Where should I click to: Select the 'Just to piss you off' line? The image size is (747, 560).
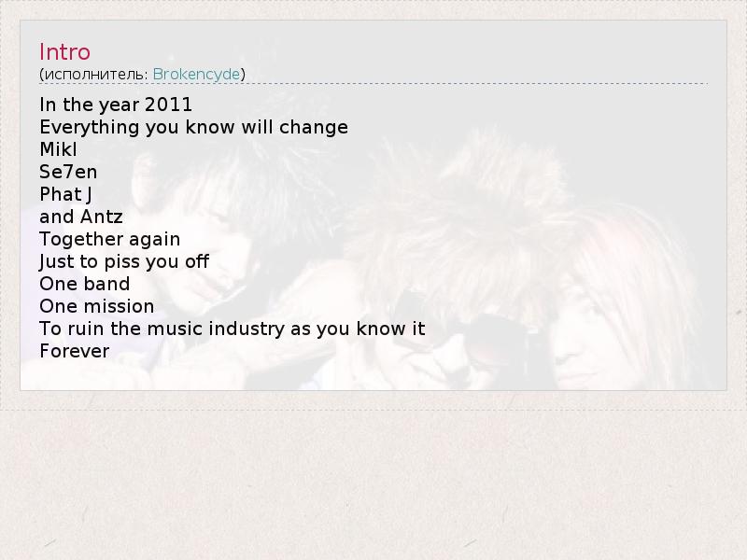(124, 261)
